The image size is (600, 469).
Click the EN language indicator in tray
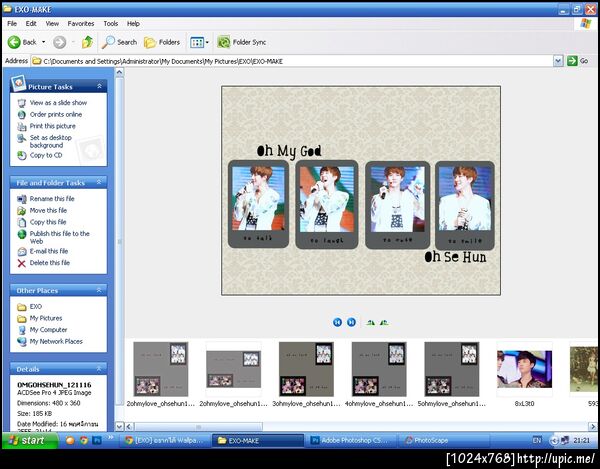[x=537, y=441]
